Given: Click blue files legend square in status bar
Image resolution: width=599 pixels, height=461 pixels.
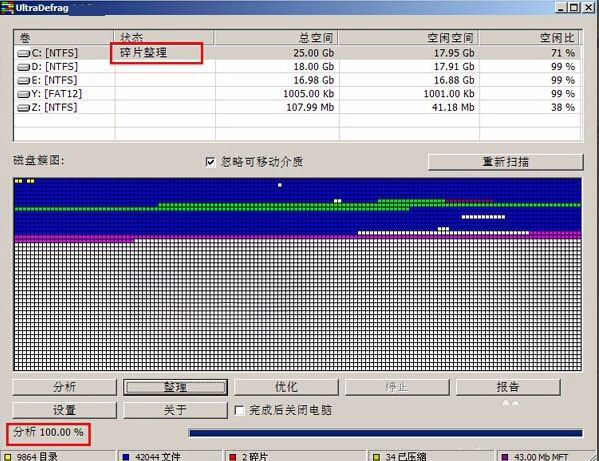Looking at the screenshot, I should (126, 457).
